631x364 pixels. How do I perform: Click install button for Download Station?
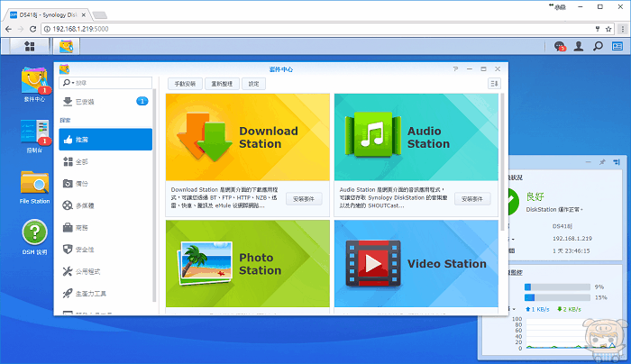tap(304, 199)
